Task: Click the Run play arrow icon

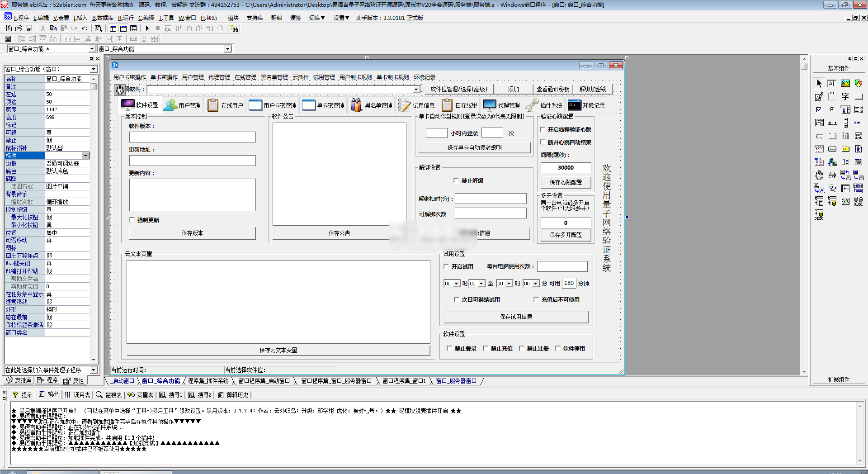Action: pyautogui.click(x=147, y=28)
